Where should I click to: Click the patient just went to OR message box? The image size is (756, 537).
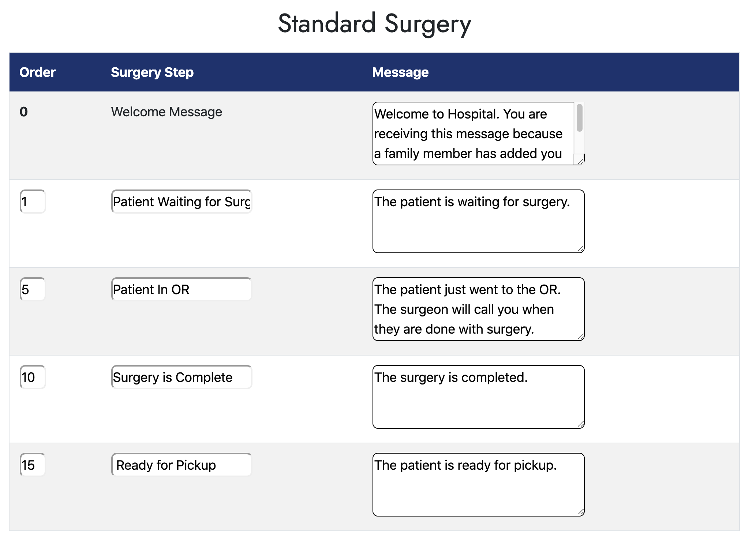[478, 309]
